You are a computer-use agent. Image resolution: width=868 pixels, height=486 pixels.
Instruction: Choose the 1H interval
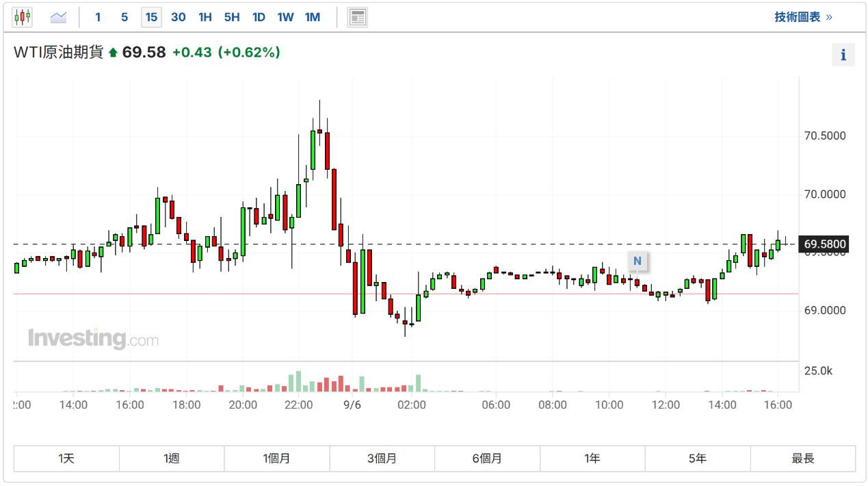[205, 17]
